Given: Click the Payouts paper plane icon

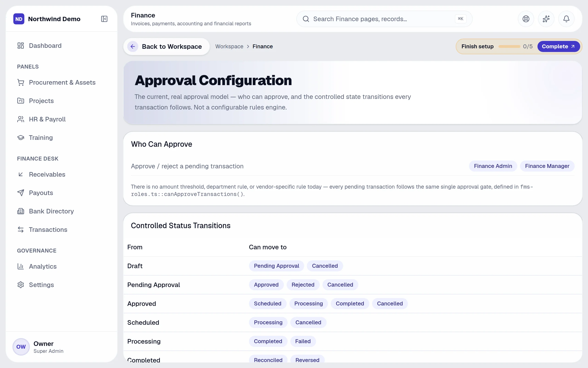Looking at the screenshot, I should (x=21, y=193).
